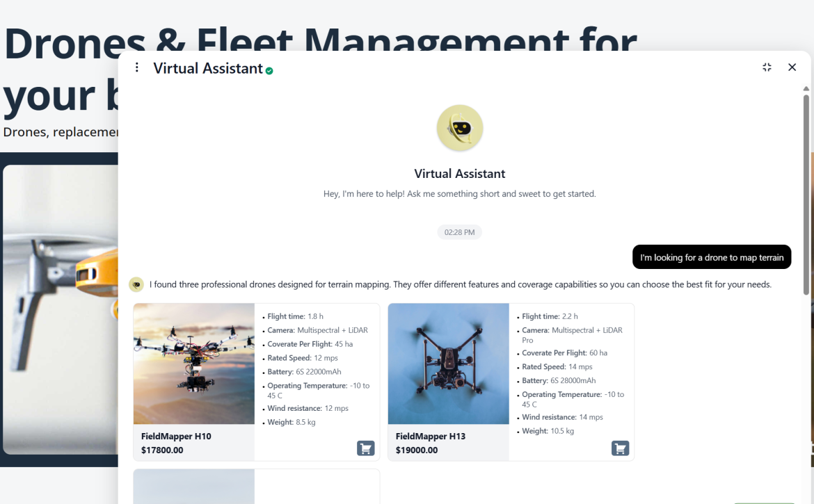
Task: Open the three-dot chat options menu
Action: (136, 67)
